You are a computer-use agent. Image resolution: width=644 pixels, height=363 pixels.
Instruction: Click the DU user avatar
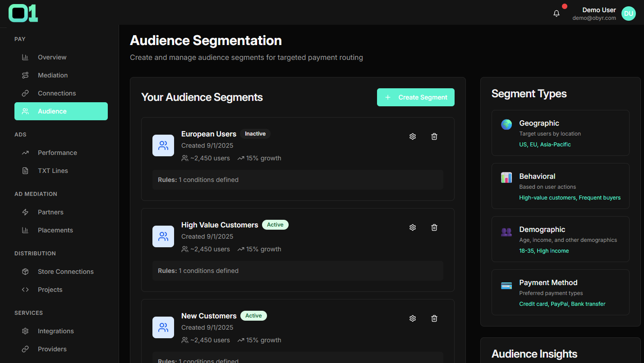click(628, 14)
